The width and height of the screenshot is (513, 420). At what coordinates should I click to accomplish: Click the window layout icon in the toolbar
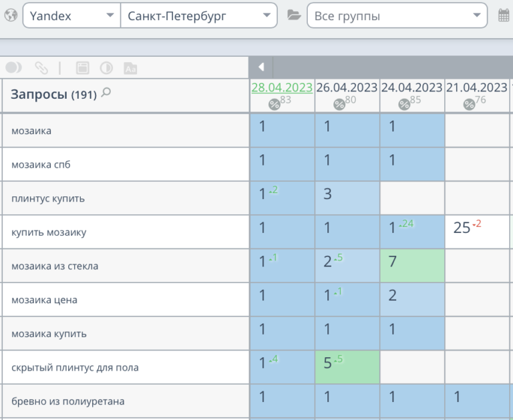point(83,68)
